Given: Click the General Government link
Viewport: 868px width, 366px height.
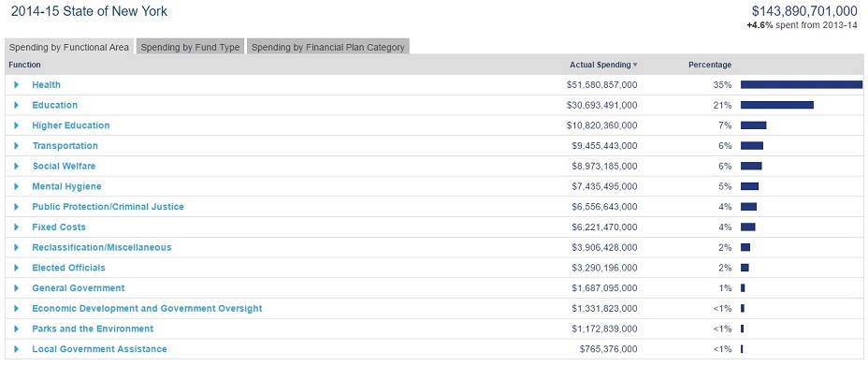Looking at the screenshot, I should pyautogui.click(x=79, y=288).
